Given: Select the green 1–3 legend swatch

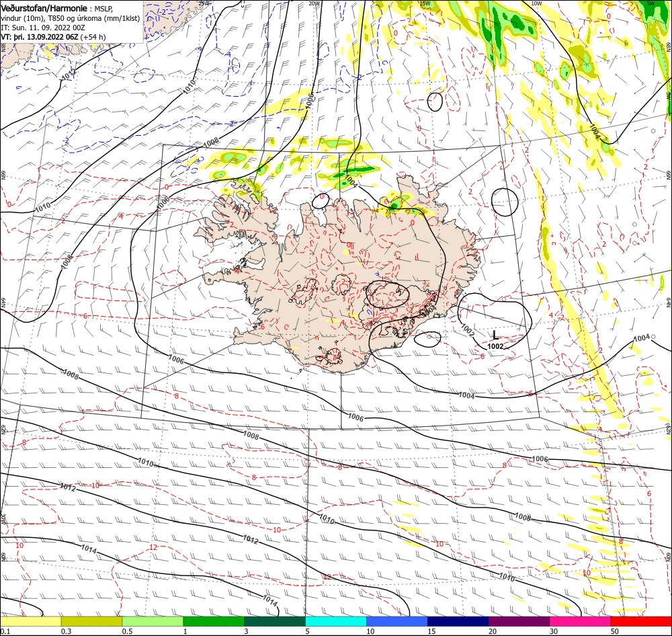Looking at the screenshot, I should coord(214,621).
